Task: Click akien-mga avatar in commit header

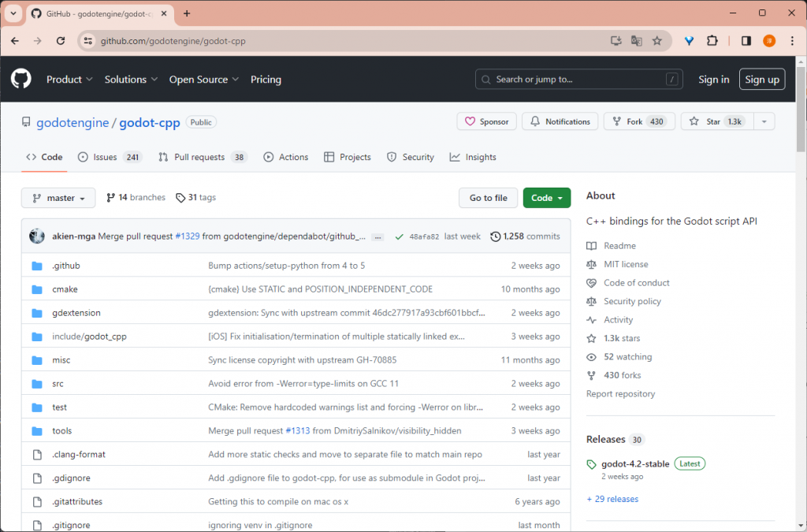Action: (x=36, y=236)
